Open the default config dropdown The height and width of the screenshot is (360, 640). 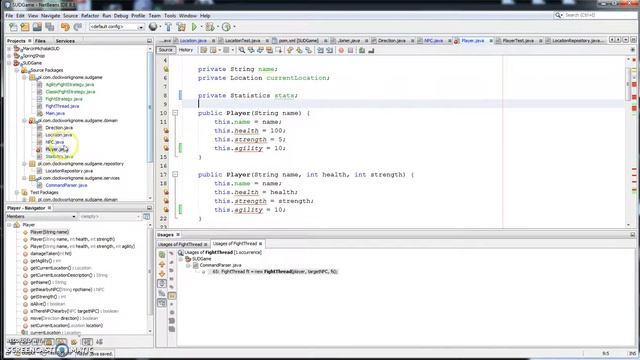[117, 27]
